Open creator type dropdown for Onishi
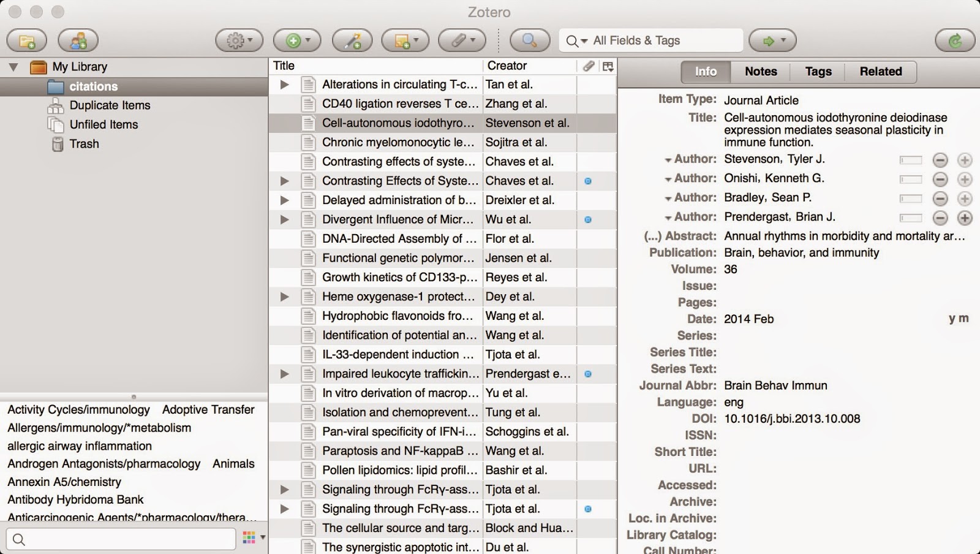This screenshot has width=980, height=554. click(668, 180)
